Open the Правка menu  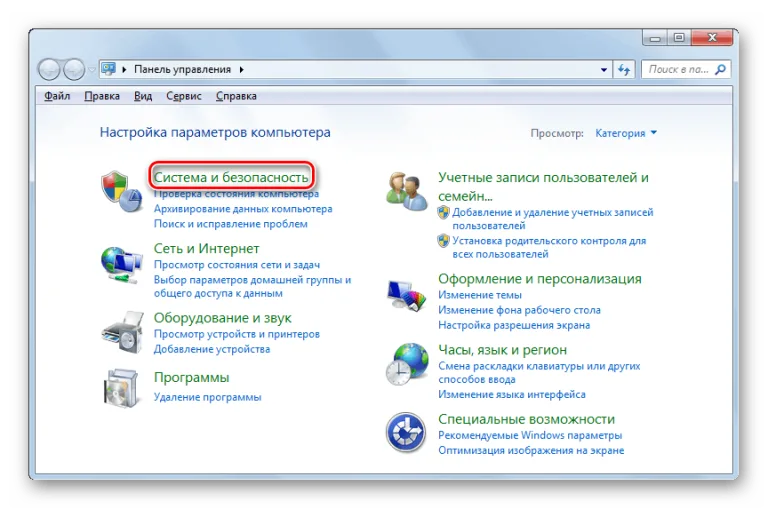pyautogui.click(x=102, y=96)
